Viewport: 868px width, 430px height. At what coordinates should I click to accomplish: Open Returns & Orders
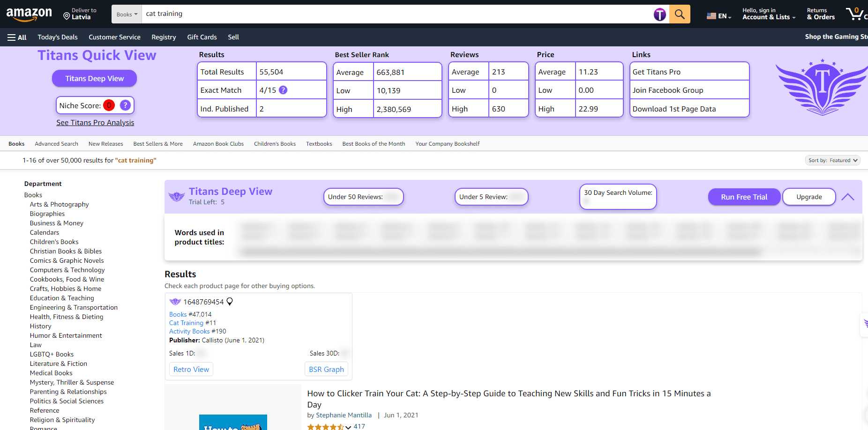(x=821, y=14)
